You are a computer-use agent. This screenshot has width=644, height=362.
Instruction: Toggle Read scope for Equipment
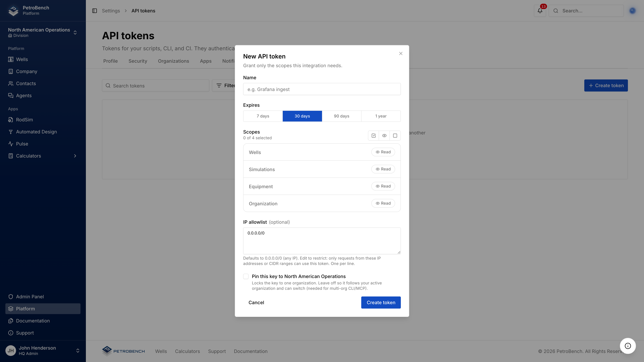(383, 186)
